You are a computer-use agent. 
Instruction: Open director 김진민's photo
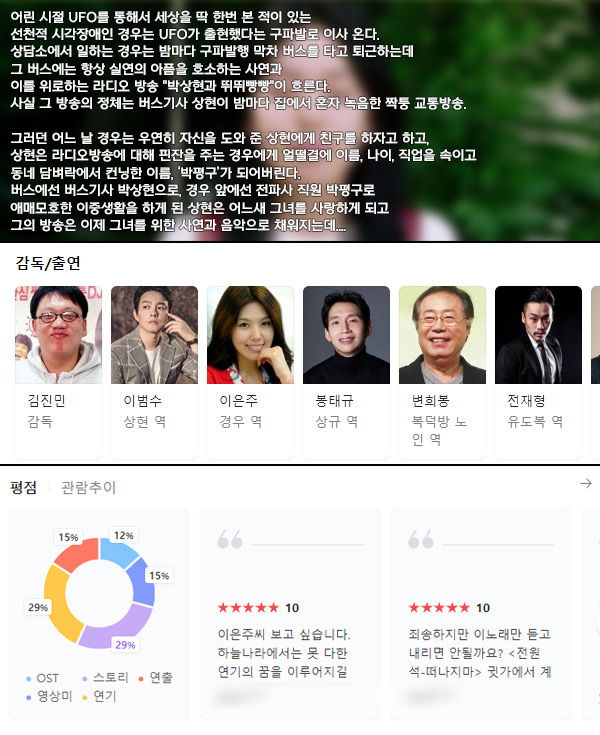click(x=59, y=335)
